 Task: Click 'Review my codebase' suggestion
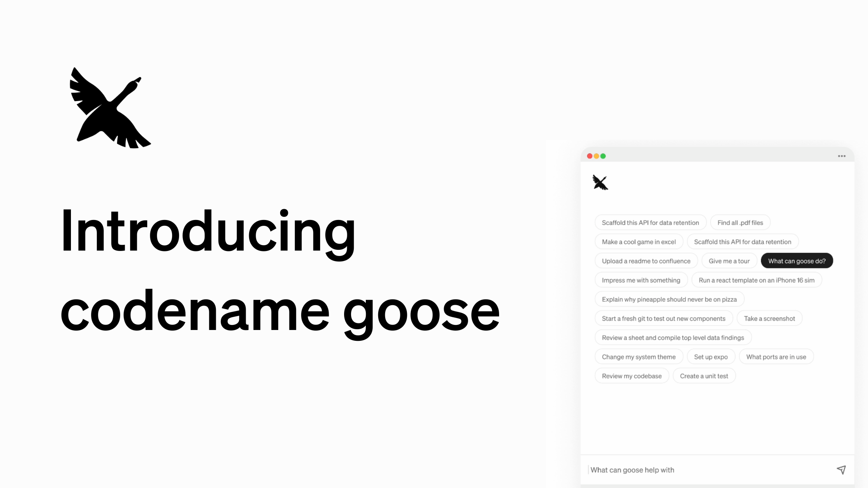[632, 375]
